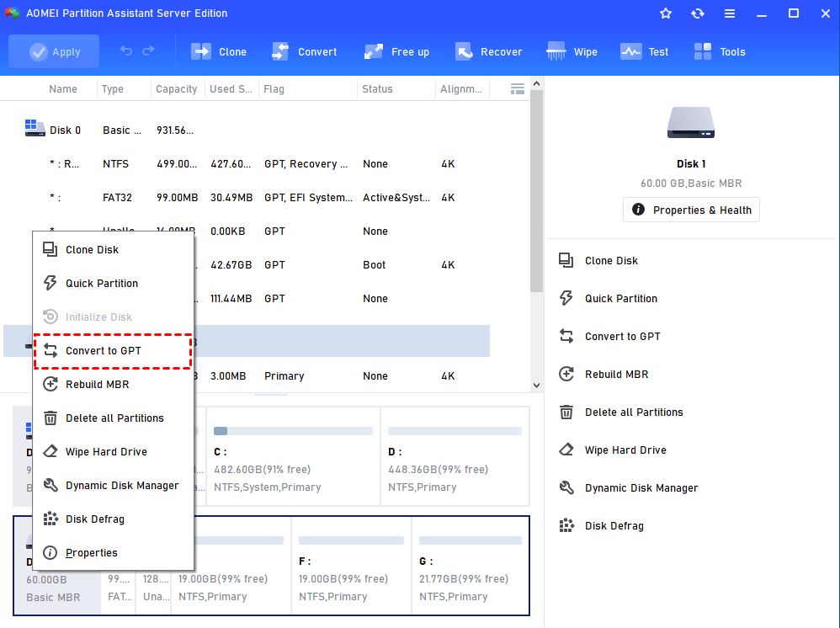
Task: Select Quick Partition in context menu
Action: point(113,284)
